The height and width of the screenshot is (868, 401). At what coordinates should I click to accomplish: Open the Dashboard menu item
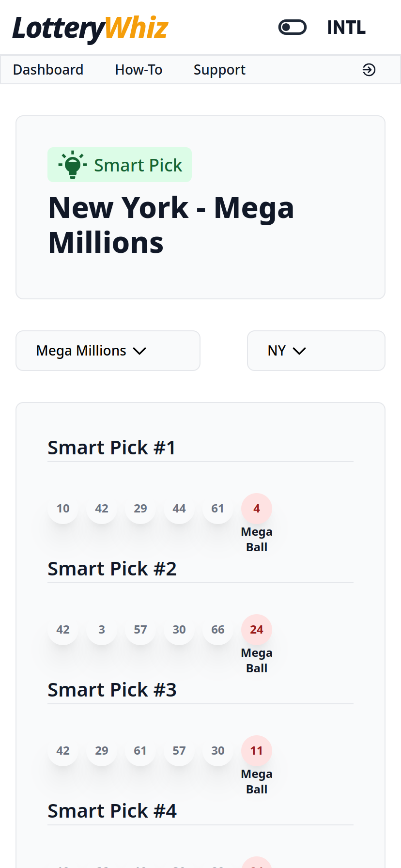coord(48,70)
